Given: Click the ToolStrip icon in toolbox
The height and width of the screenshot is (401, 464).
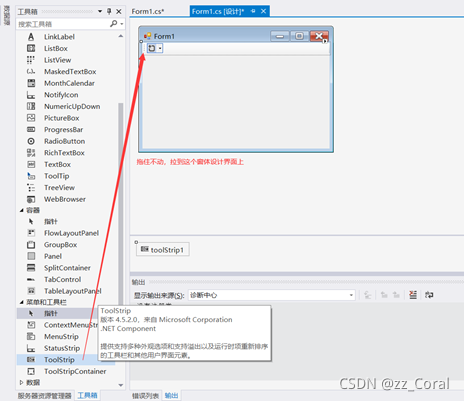Looking at the screenshot, I should (x=31, y=359).
